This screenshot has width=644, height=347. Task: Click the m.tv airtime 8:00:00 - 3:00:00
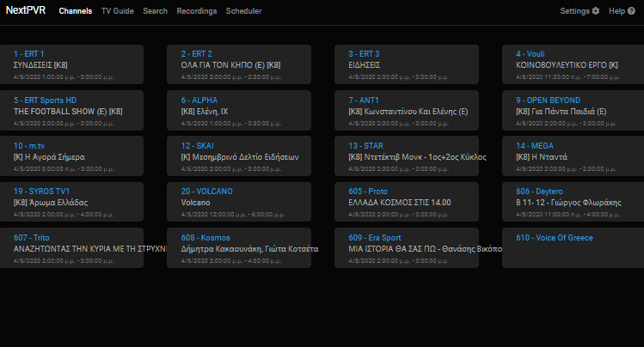tap(64, 168)
